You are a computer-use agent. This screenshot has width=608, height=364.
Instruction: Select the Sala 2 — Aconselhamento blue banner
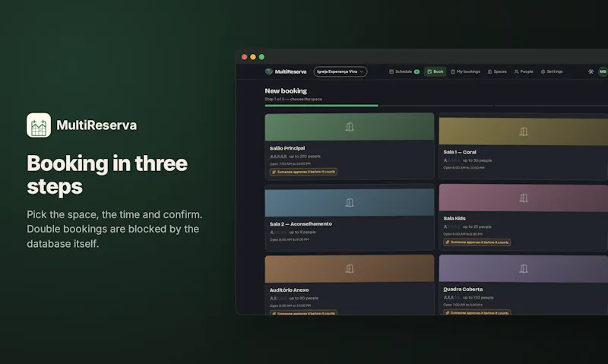(350, 202)
